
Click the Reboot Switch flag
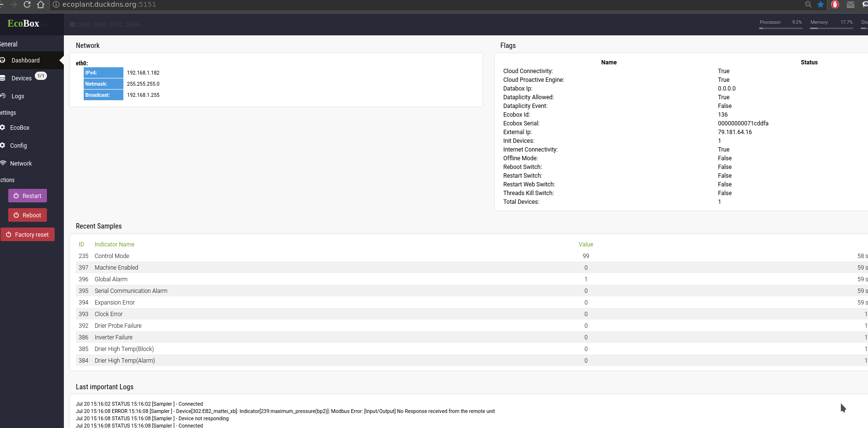coord(523,167)
